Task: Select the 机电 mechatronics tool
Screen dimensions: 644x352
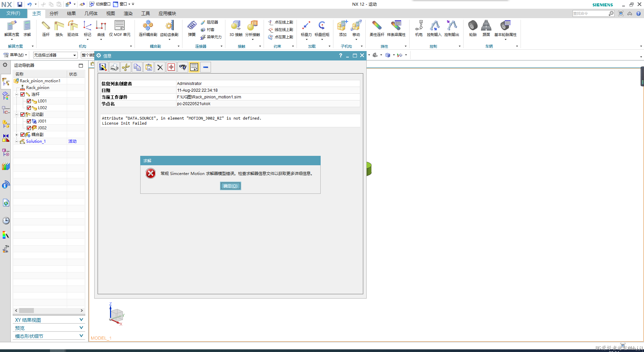Action: [x=419, y=28]
